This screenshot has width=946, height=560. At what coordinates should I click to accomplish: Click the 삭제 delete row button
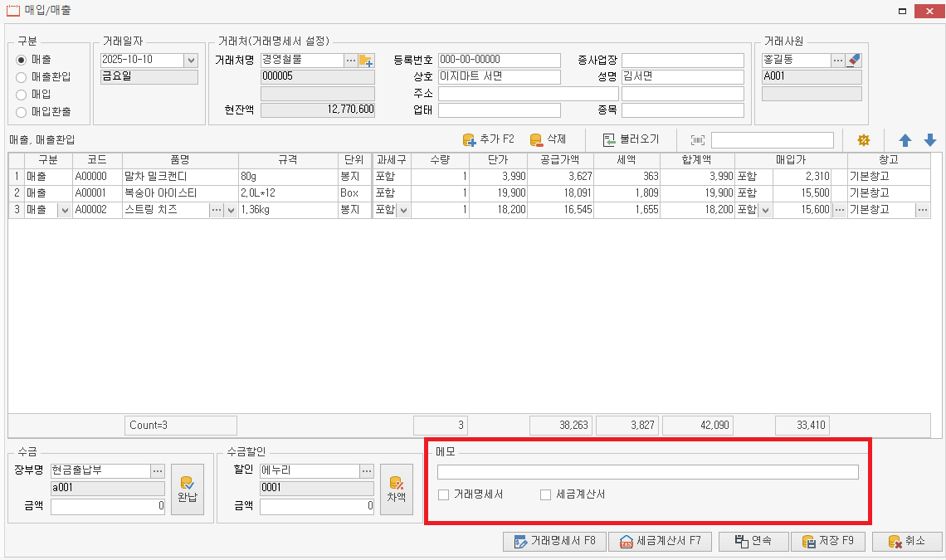click(548, 139)
